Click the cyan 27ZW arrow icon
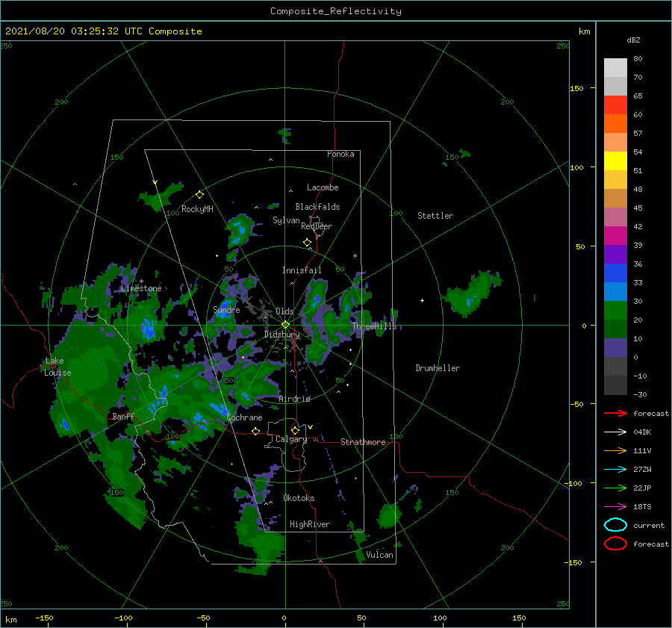Screen dimensions: 672x628 point(615,470)
